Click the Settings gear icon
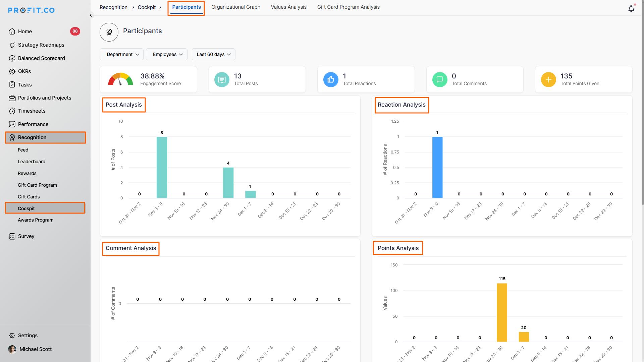This screenshot has height=362, width=644. (12, 336)
